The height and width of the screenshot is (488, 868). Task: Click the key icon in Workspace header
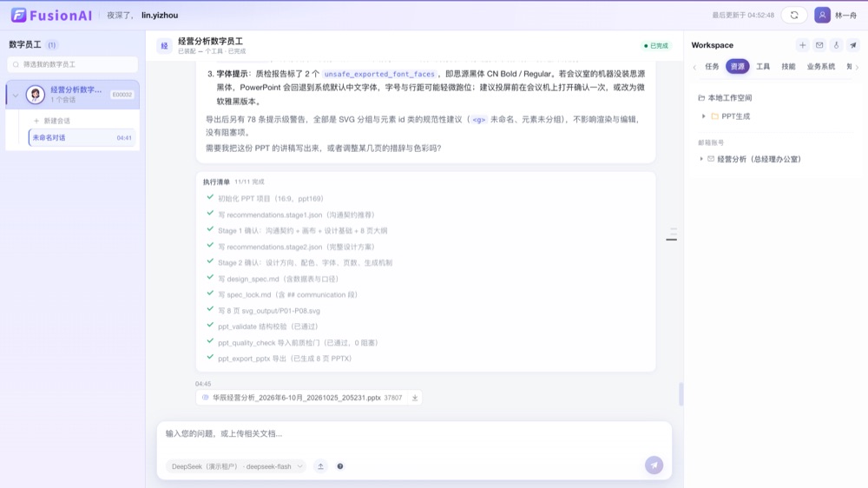(836, 45)
